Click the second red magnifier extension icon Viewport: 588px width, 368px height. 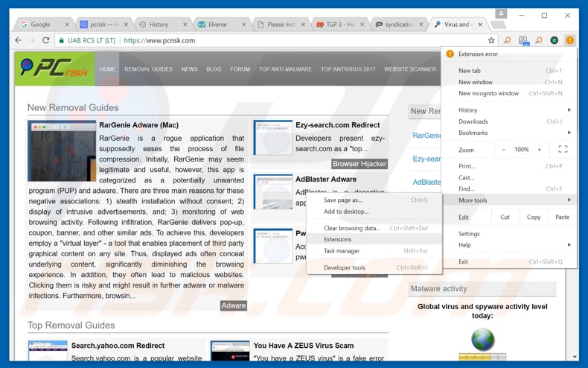538,40
